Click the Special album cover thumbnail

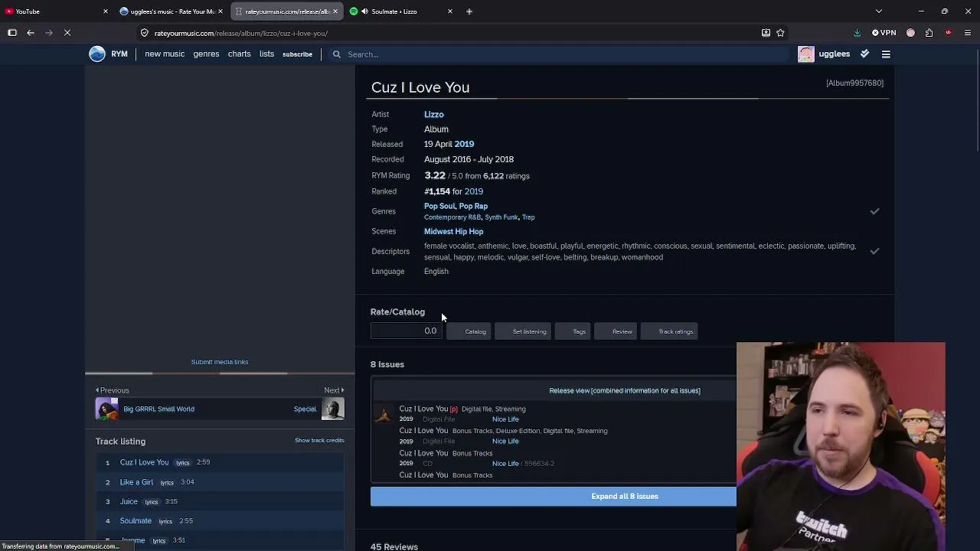click(x=332, y=409)
